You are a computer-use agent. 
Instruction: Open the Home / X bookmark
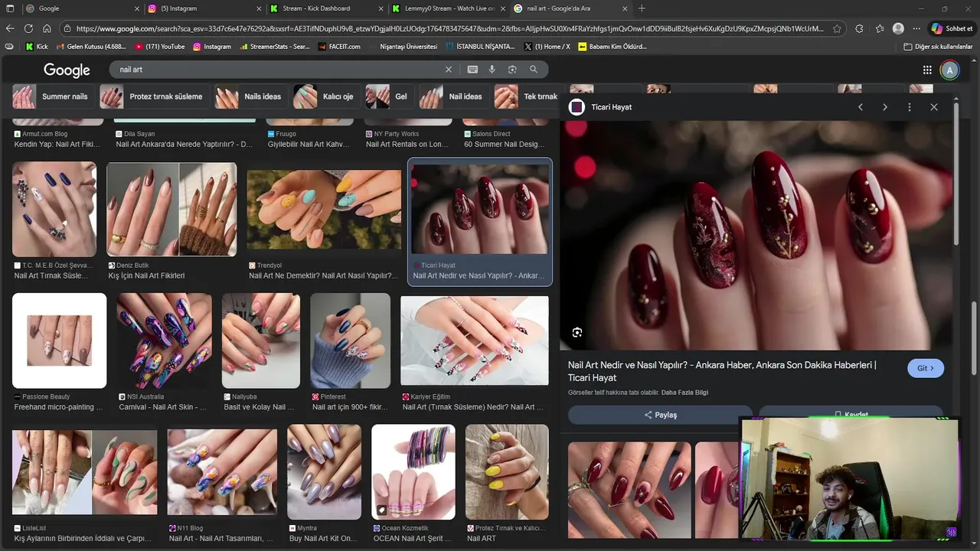tap(547, 47)
